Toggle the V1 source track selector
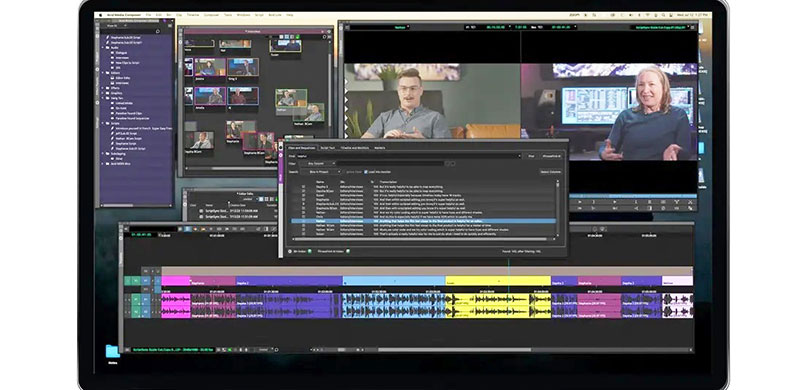This screenshot has width=800, height=390. pyautogui.click(x=136, y=280)
